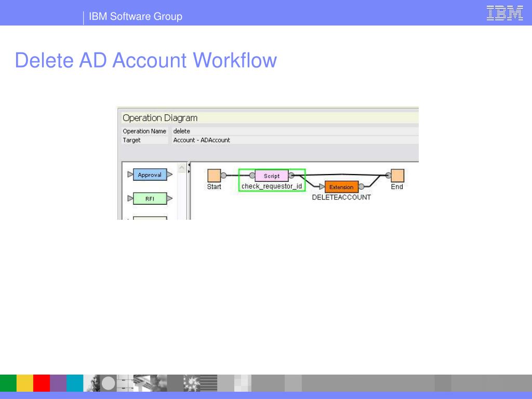Click the RFI node left arrow connector
This screenshot has width=532, height=399.
130,198
